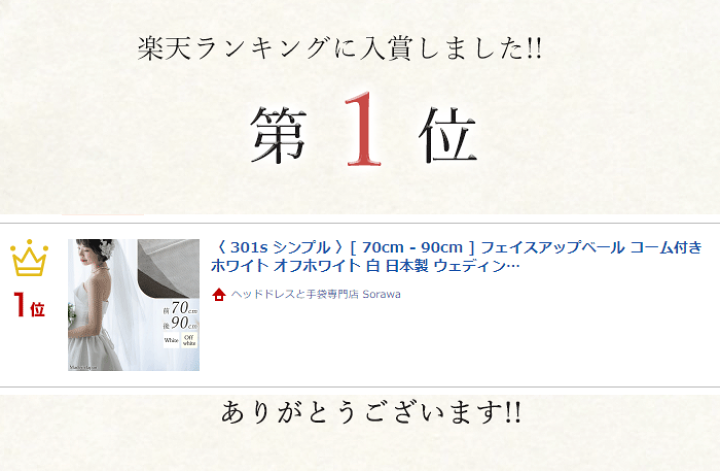Click the gold crown ranking icon
The height and width of the screenshot is (471, 720).
(x=29, y=258)
